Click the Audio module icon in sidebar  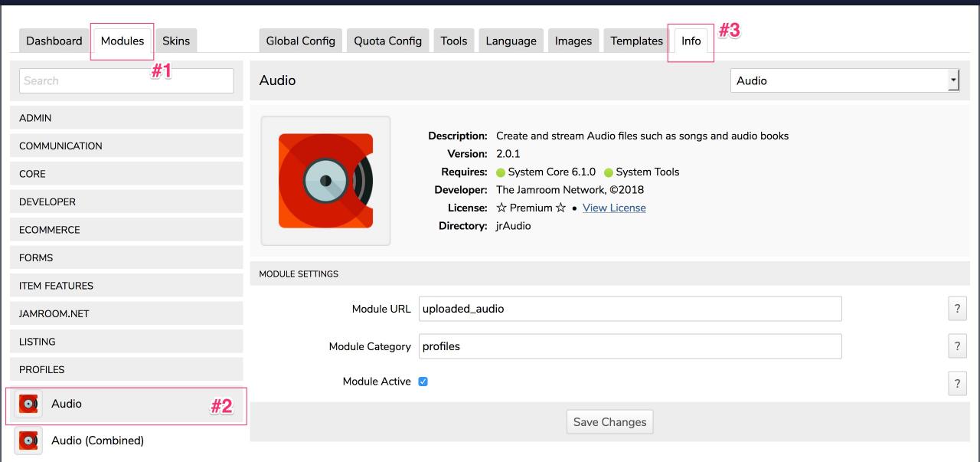(29, 404)
